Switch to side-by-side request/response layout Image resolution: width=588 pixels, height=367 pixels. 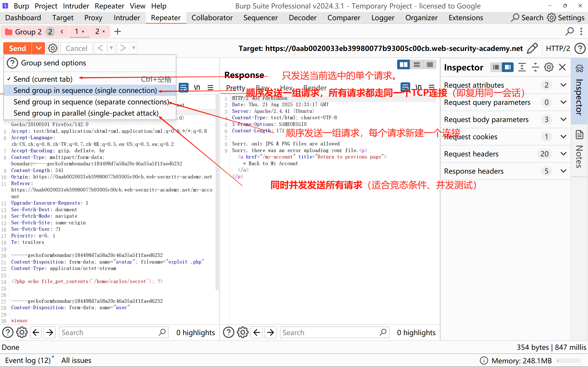coord(404,64)
